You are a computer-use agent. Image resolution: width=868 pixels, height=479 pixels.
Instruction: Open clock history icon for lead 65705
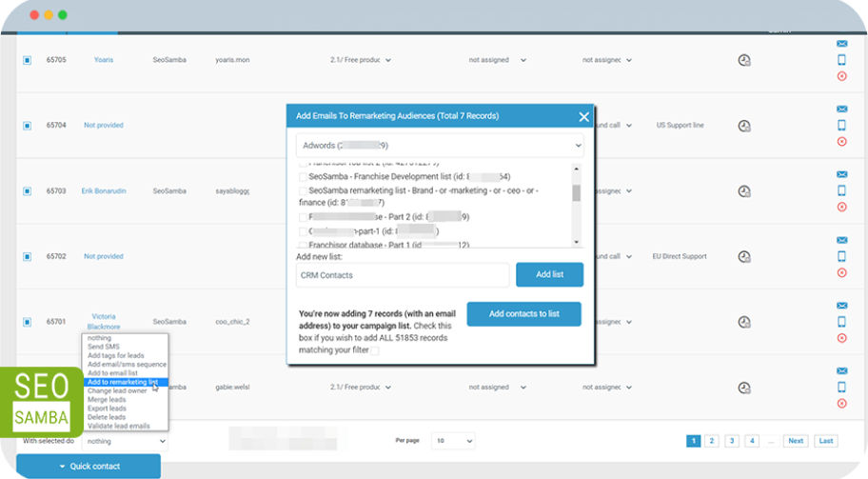point(744,60)
